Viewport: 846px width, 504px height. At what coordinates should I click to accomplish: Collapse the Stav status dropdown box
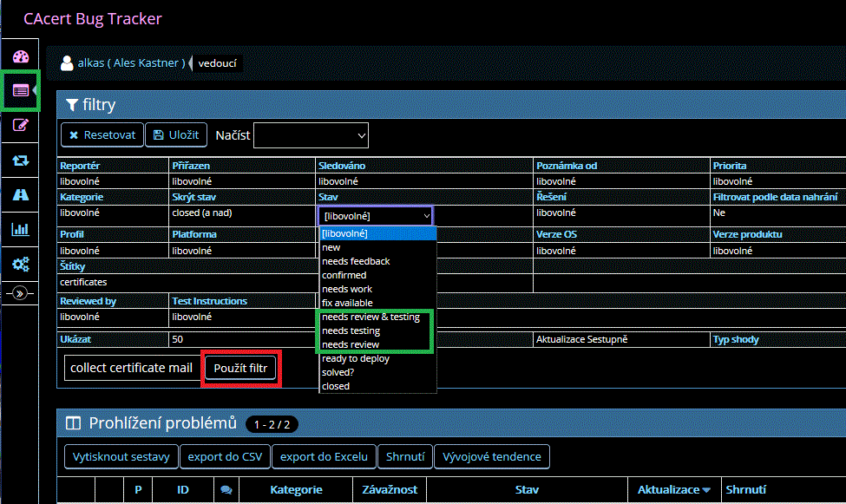(x=375, y=216)
